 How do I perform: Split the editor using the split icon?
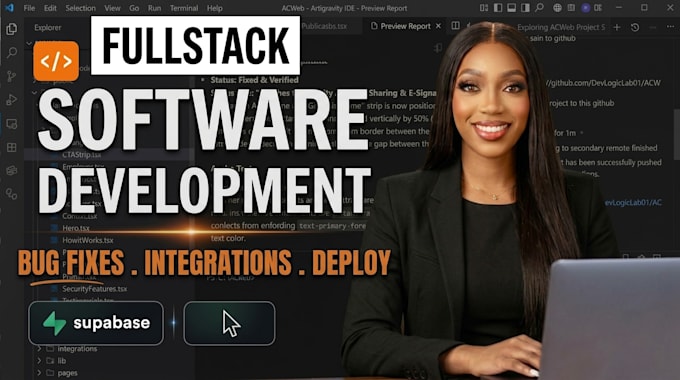click(x=455, y=26)
